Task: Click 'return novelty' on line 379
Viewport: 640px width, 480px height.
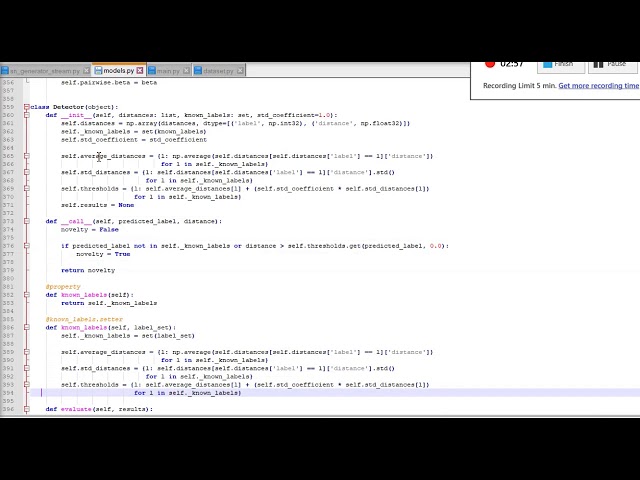Action: (x=88, y=270)
